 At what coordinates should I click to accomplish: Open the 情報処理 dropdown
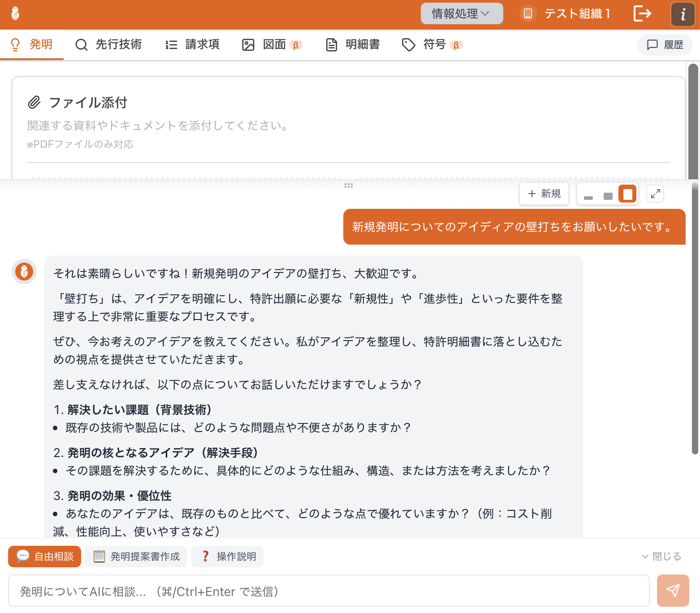462,14
